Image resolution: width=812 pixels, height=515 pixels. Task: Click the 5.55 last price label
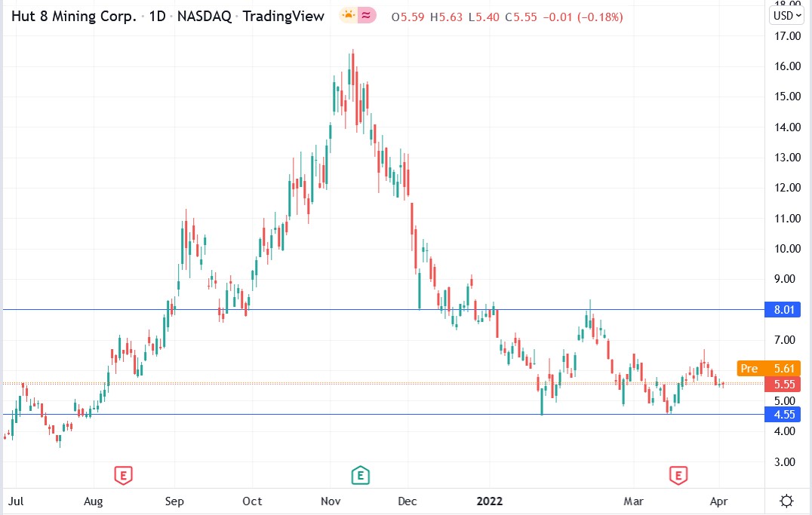pos(783,384)
